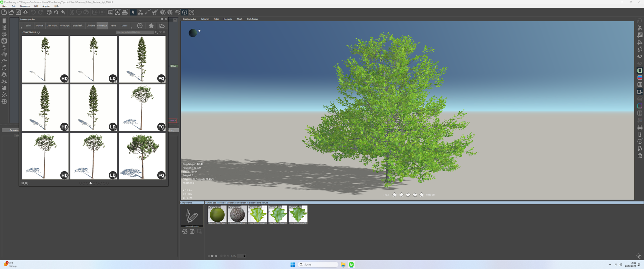This screenshot has height=269, width=644.
Task: Open the Filter viewport menu
Action: pyautogui.click(x=216, y=19)
